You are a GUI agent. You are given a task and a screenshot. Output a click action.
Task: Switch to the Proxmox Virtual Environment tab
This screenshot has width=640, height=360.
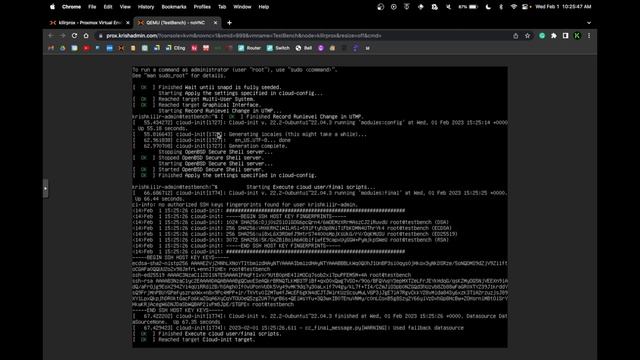click(89, 23)
